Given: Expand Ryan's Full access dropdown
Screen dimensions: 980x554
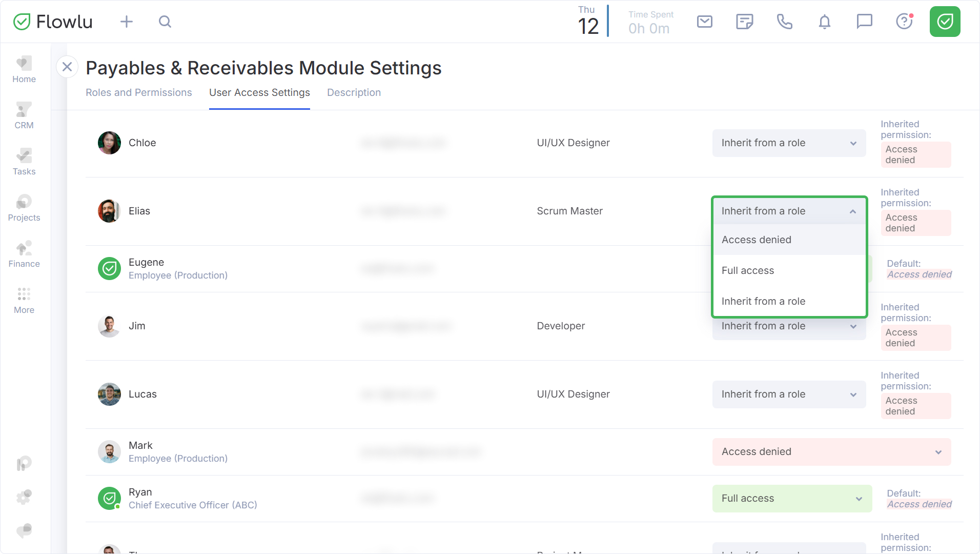Looking at the screenshot, I should (x=792, y=499).
